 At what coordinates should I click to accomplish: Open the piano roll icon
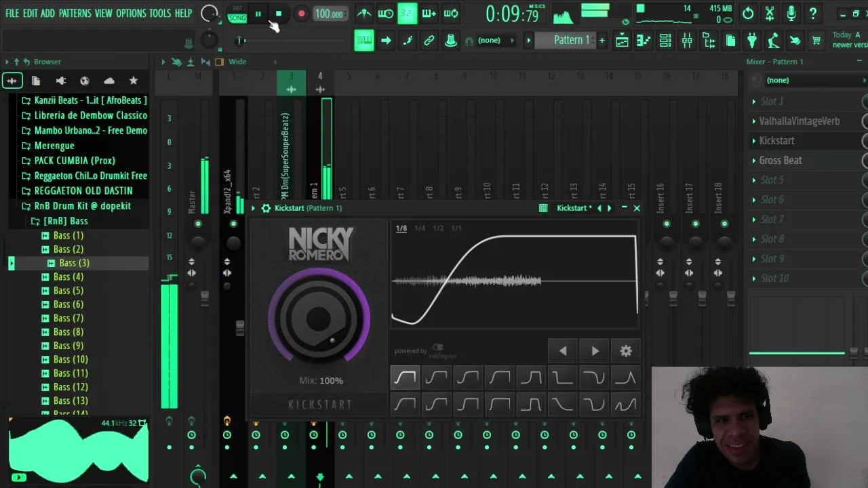tap(644, 41)
